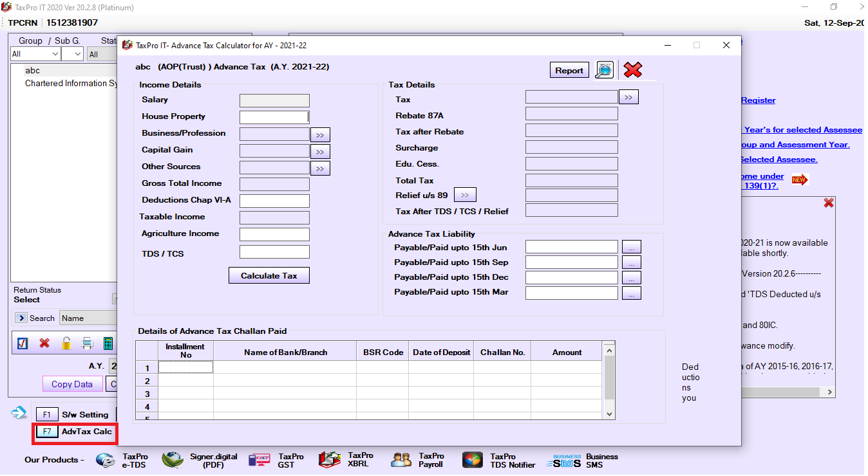Focus the Payable/Paid upto 15th Mar field

[x=572, y=293]
